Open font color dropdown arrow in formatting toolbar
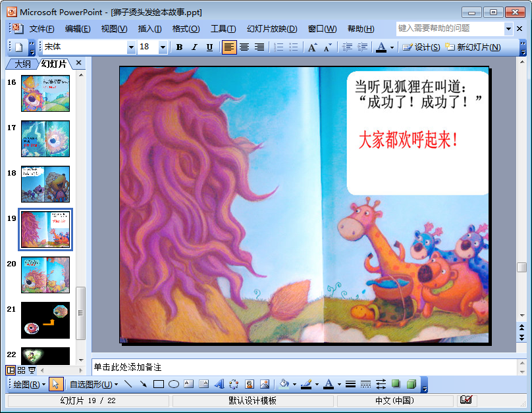Screen dimensions: 532x413 click(x=392, y=47)
